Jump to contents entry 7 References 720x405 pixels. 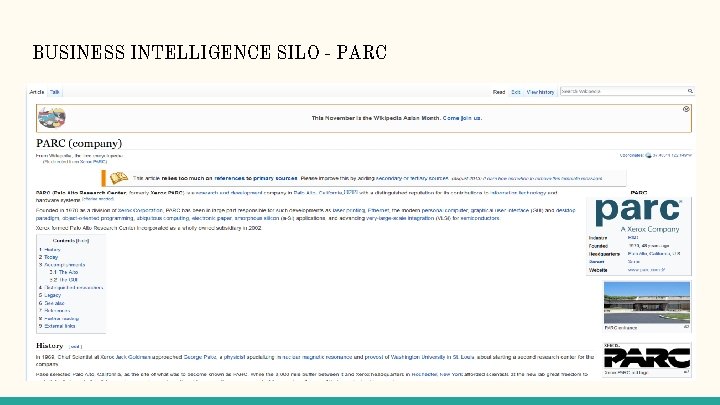click(55, 311)
